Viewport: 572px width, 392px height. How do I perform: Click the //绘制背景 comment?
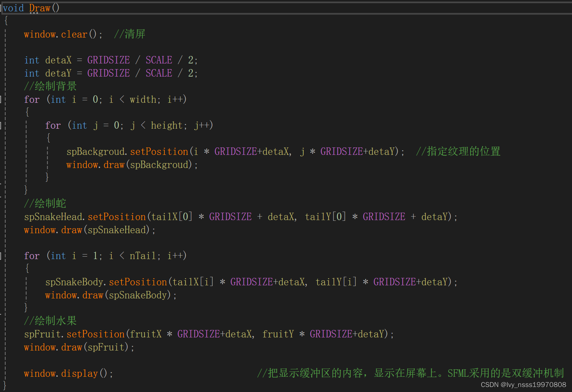(50, 86)
